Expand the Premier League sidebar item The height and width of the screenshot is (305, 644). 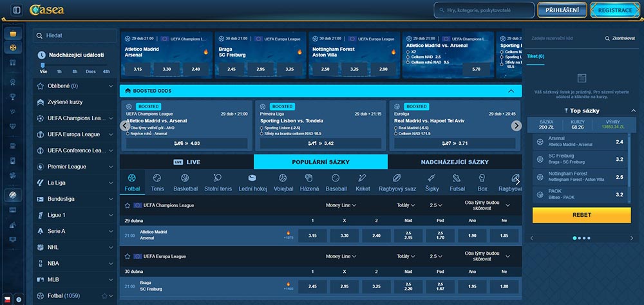[x=111, y=167]
